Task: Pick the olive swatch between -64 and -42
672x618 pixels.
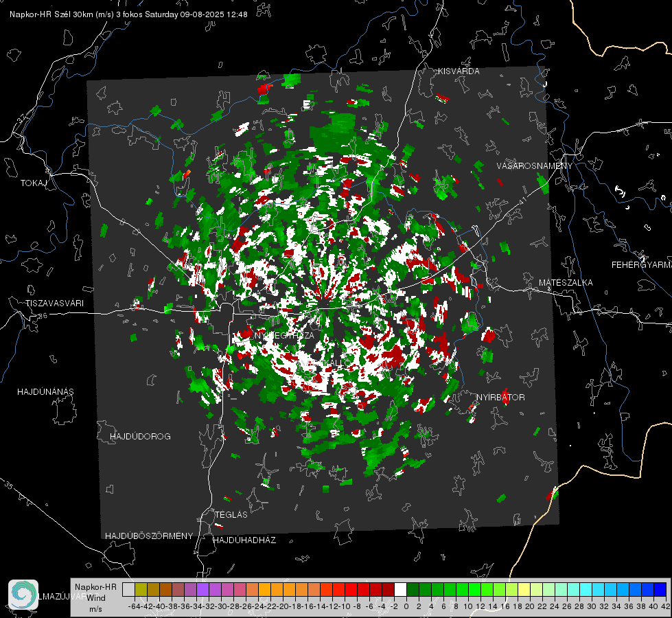Action: [141, 589]
